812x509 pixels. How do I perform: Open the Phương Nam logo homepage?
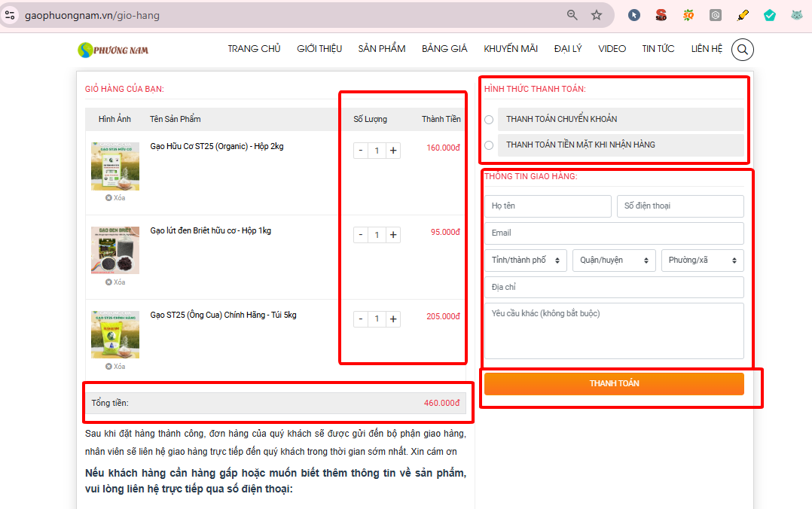[x=113, y=50]
